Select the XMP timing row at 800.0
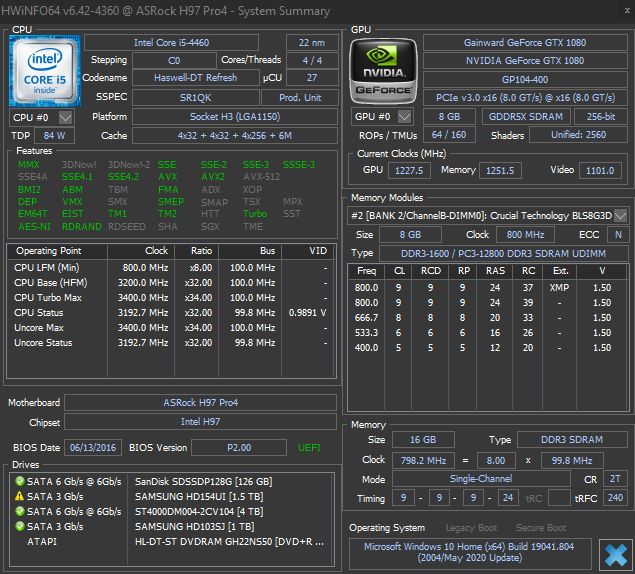 (489, 288)
